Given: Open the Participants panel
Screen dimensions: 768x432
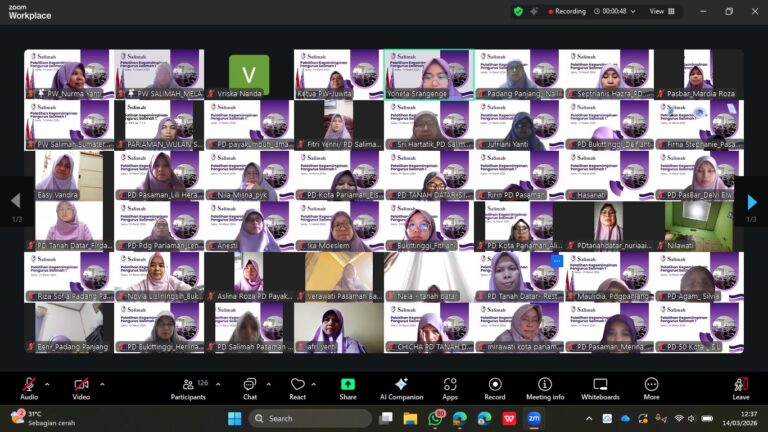Looking at the screenshot, I should pyautogui.click(x=187, y=388).
